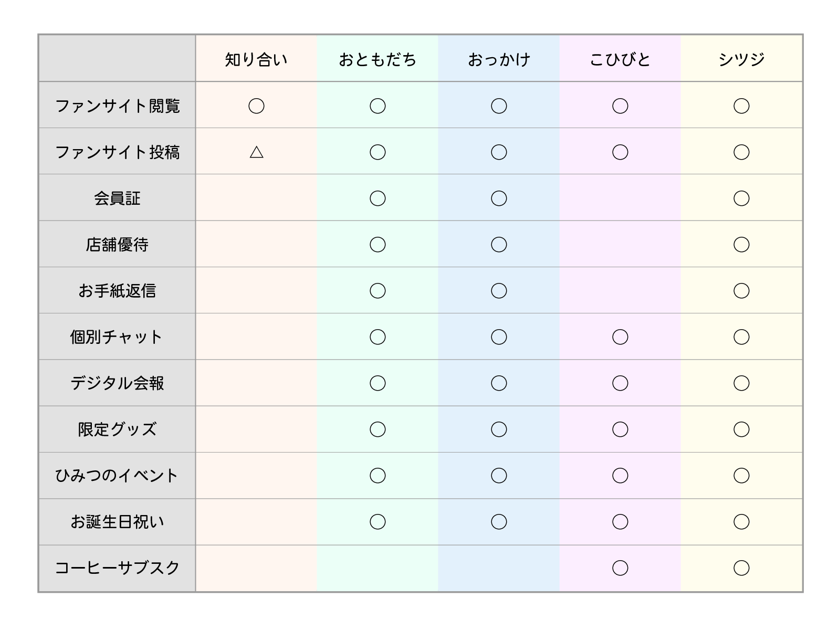840x630 pixels.
Task: Click the triangle mark in ファンサイト投稿 row
Action: pyautogui.click(x=256, y=152)
